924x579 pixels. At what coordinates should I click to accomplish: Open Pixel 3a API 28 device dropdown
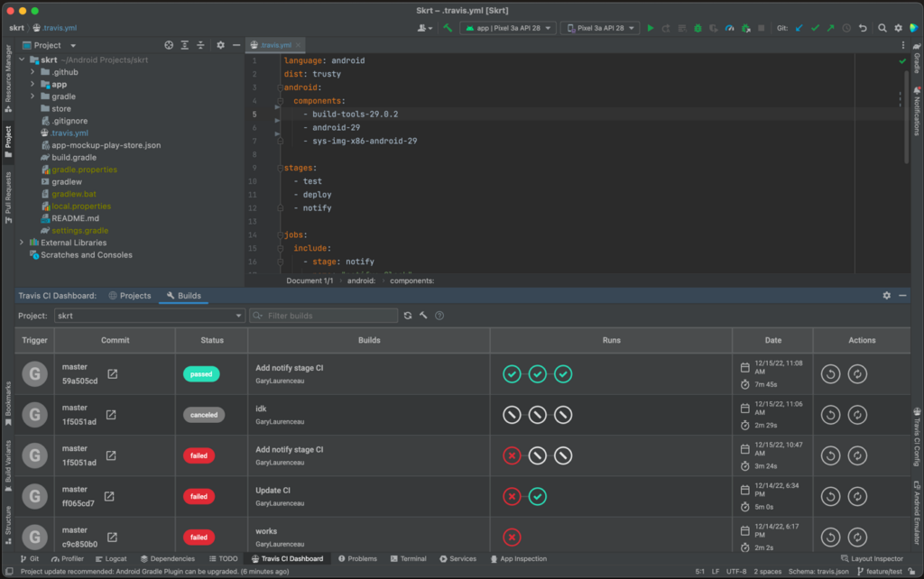click(x=600, y=28)
